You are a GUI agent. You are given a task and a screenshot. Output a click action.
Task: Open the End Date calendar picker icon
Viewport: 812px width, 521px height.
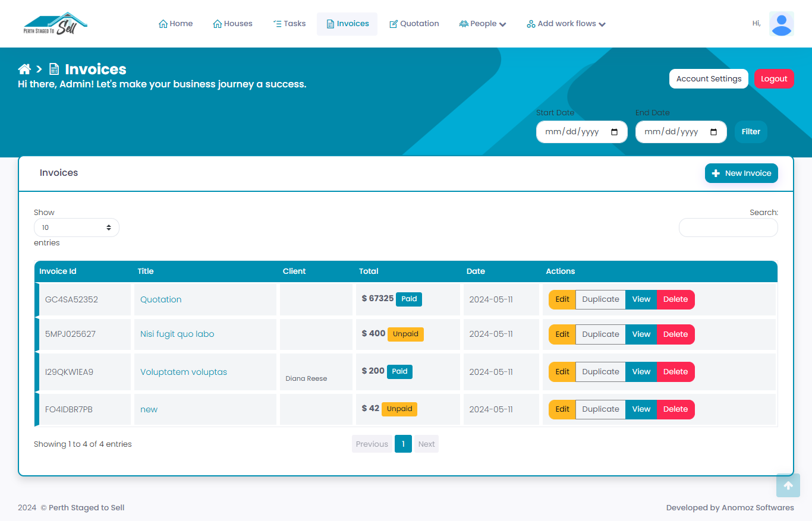[x=714, y=132]
